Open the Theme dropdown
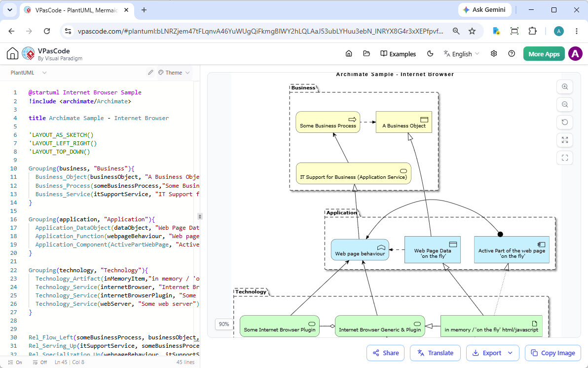The height and width of the screenshot is (368, 588). 174,73
